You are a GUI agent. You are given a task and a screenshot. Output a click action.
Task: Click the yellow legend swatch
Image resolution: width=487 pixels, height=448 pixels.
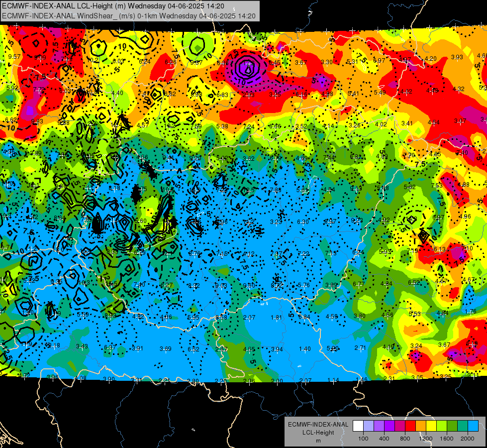431,426
